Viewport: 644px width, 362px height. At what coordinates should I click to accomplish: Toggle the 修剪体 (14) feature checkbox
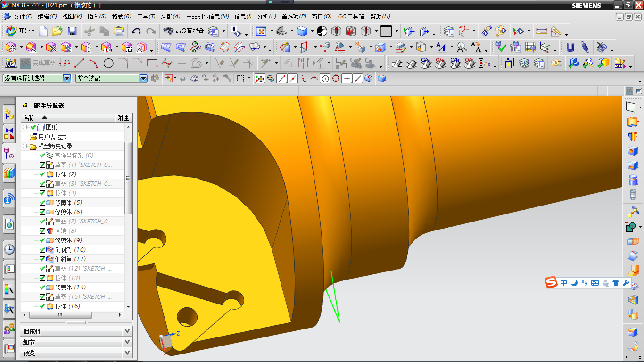(42, 288)
